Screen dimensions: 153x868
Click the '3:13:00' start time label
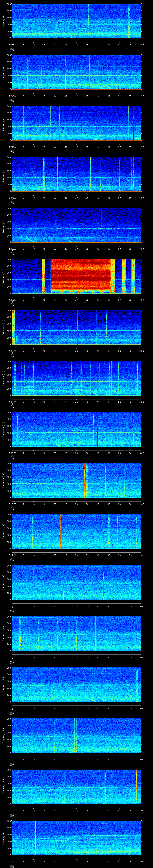click(x=12, y=657)
